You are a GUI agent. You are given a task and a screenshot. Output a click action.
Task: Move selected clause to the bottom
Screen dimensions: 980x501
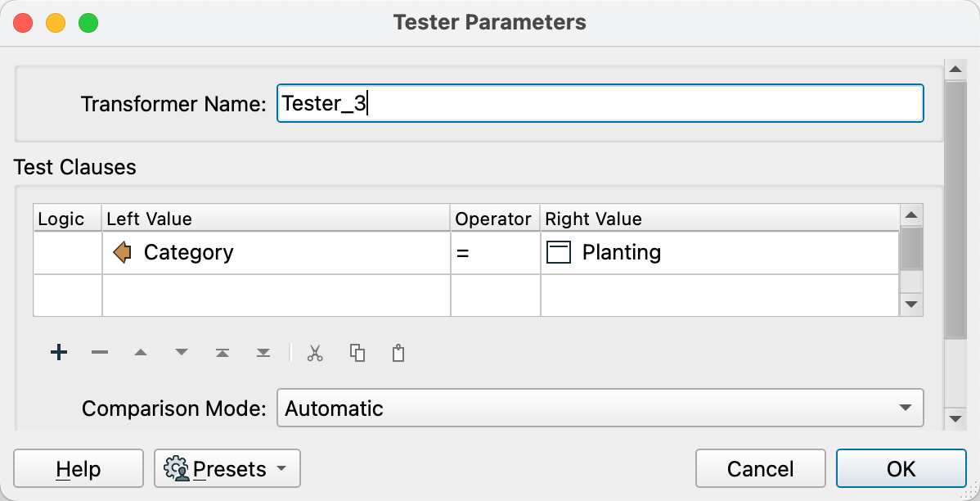tap(263, 353)
